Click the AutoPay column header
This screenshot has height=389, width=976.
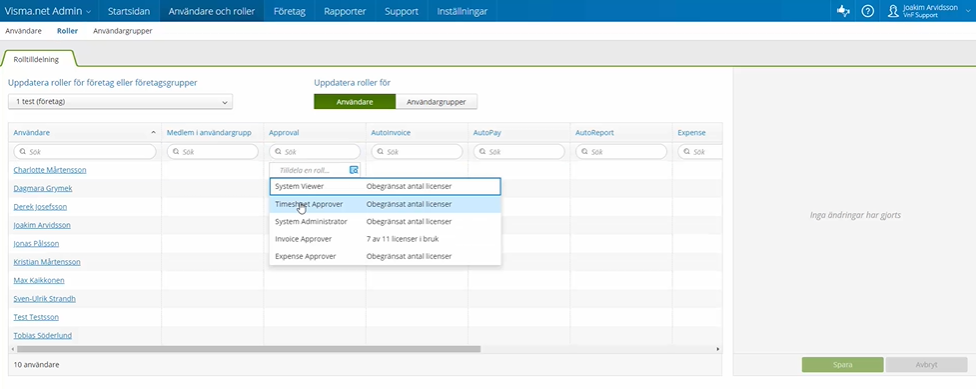tap(487, 133)
